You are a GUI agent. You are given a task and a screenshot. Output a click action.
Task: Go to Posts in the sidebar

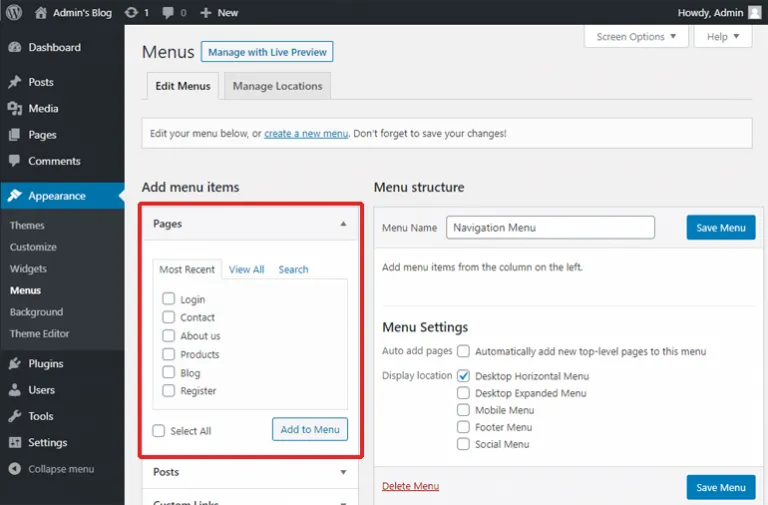[41, 82]
